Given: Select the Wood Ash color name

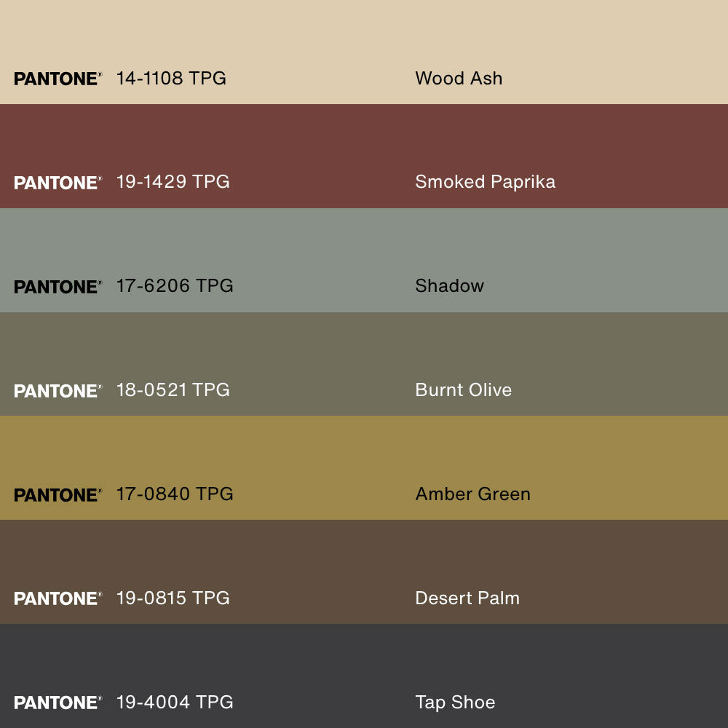Looking at the screenshot, I should pos(459,79).
